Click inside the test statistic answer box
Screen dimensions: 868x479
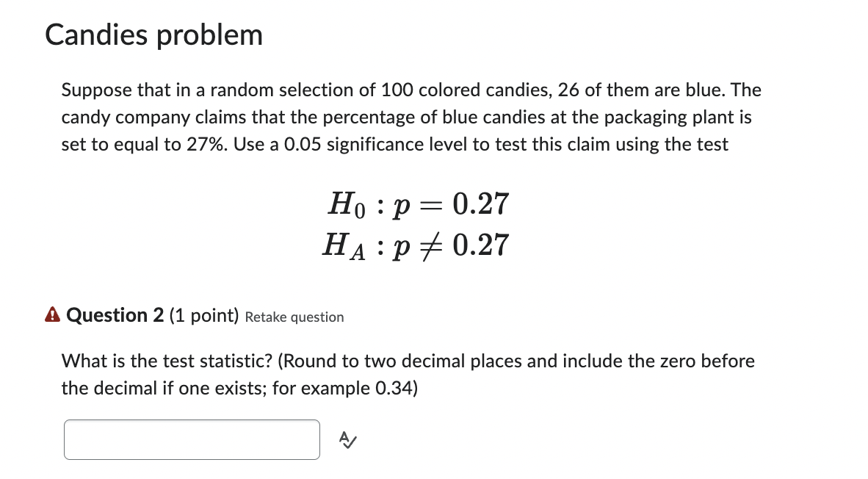[x=192, y=439]
